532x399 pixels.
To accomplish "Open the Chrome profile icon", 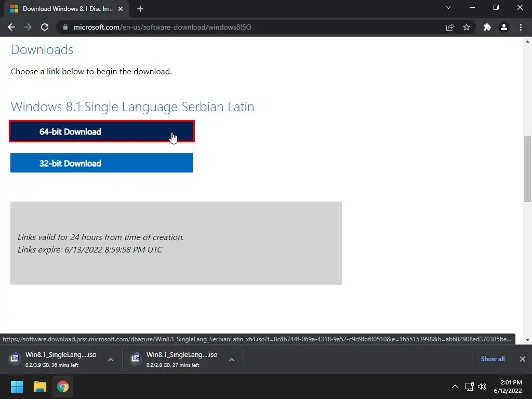I will pyautogui.click(x=504, y=27).
